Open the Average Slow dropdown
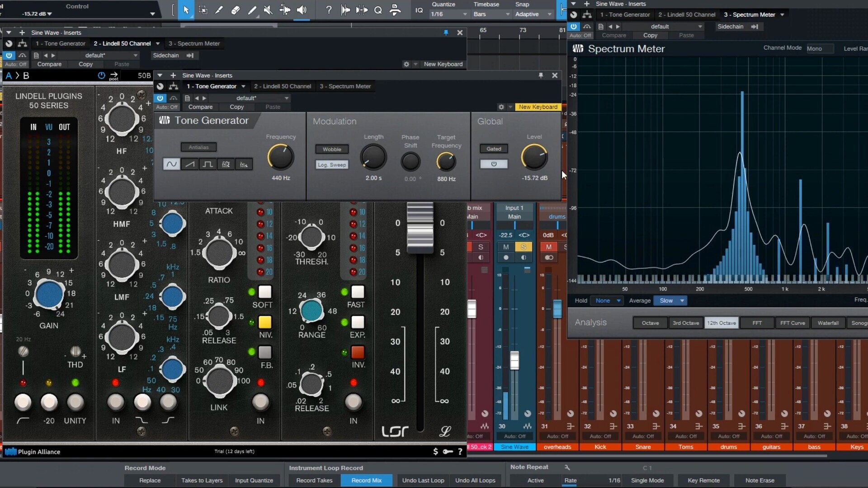Viewport: 868px width, 488px height. click(x=671, y=301)
